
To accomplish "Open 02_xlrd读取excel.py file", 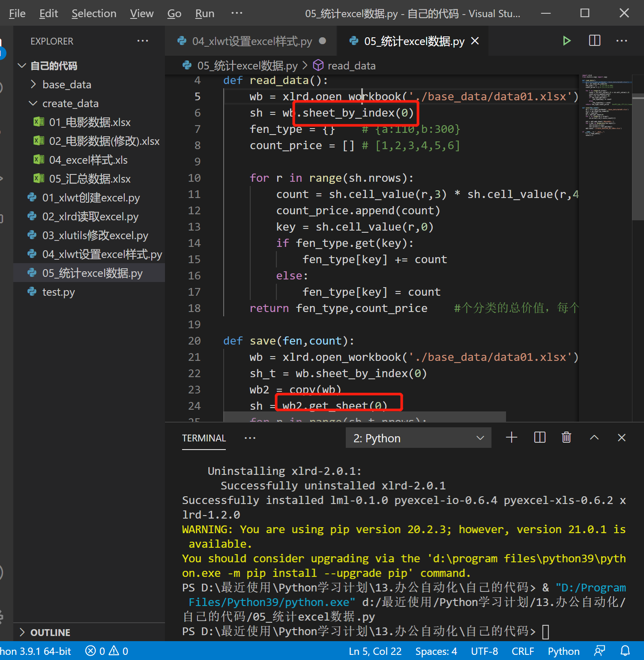I will [90, 216].
